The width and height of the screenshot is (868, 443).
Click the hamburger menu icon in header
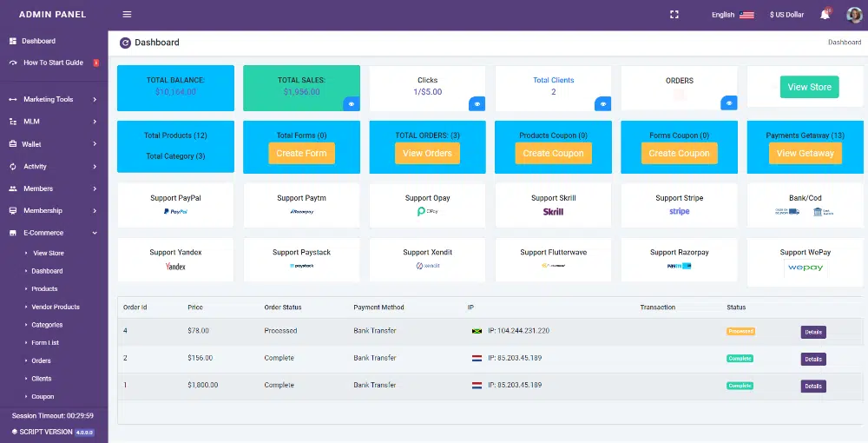[127, 15]
